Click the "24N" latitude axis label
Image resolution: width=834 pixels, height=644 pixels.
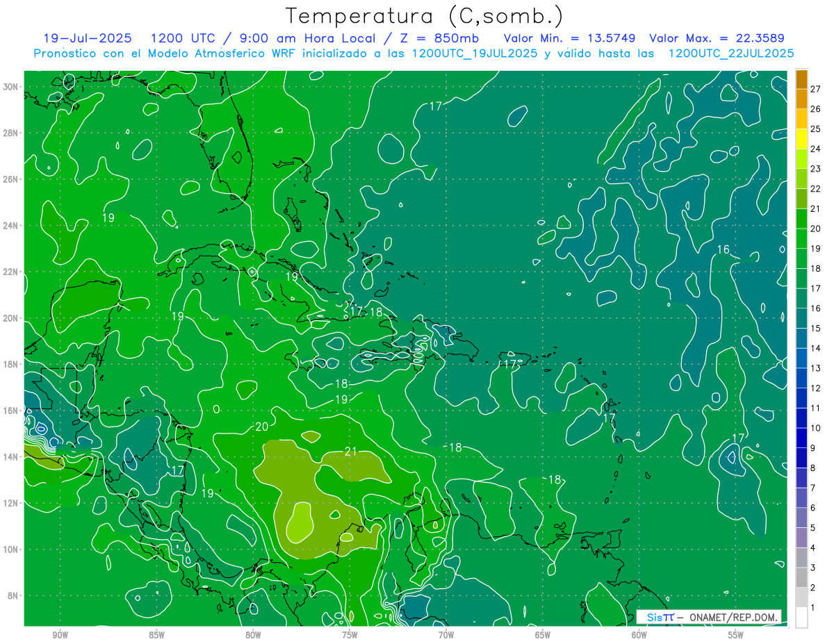coord(11,226)
